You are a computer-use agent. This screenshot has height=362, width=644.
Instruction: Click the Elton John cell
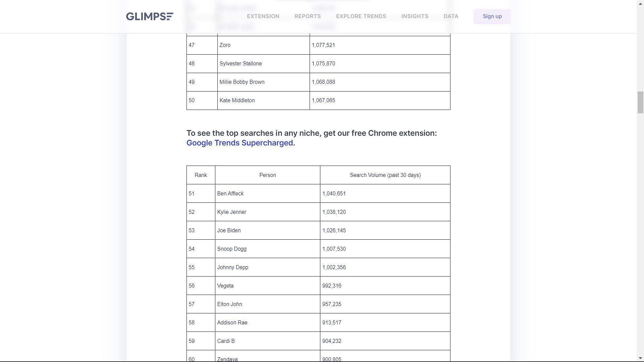point(268,304)
